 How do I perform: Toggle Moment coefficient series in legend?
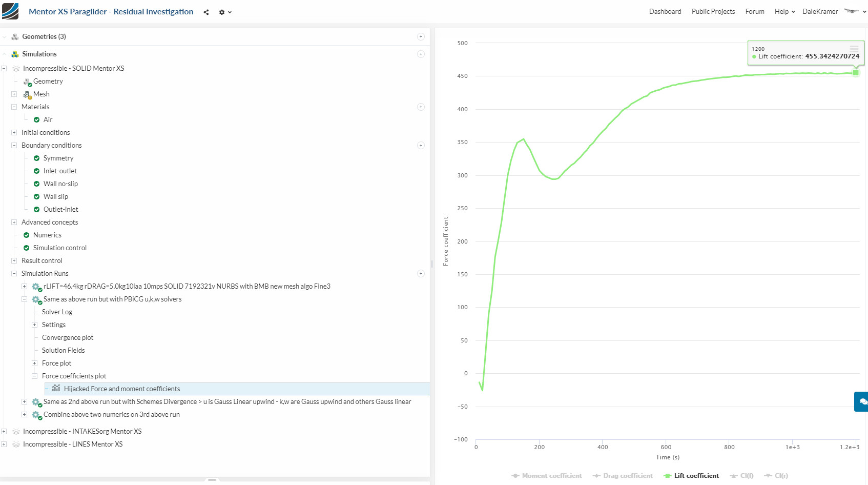click(546, 476)
